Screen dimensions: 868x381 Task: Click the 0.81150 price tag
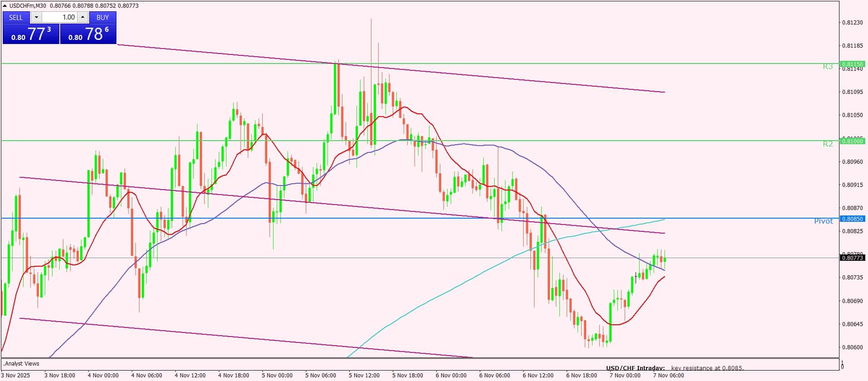[853, 64]
